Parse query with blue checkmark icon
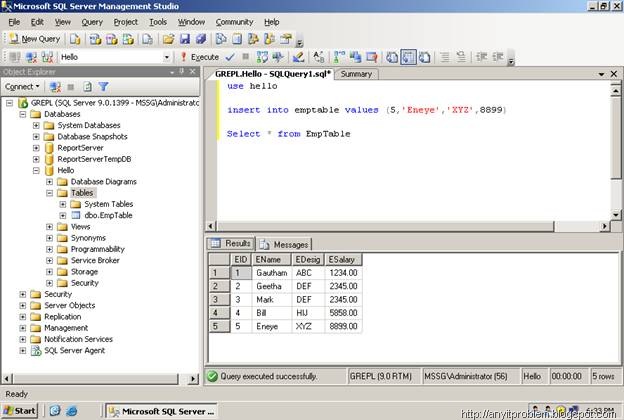Screen dimensions: 624x420 click(230, 57)
